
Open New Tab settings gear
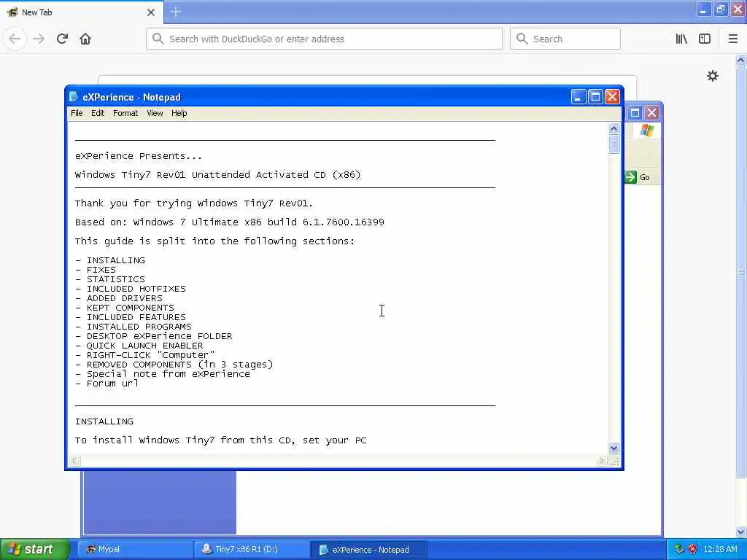(x=712, y=76)
